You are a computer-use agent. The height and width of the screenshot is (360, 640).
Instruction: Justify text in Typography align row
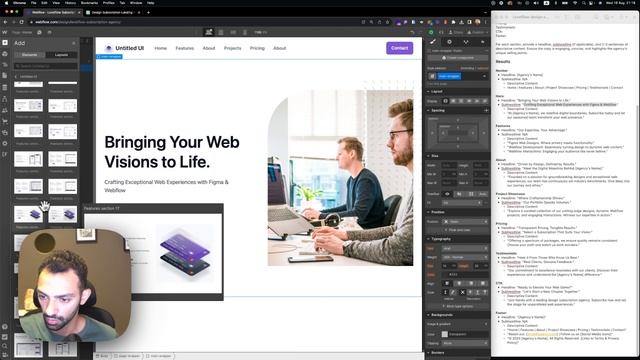click(483, 283)
